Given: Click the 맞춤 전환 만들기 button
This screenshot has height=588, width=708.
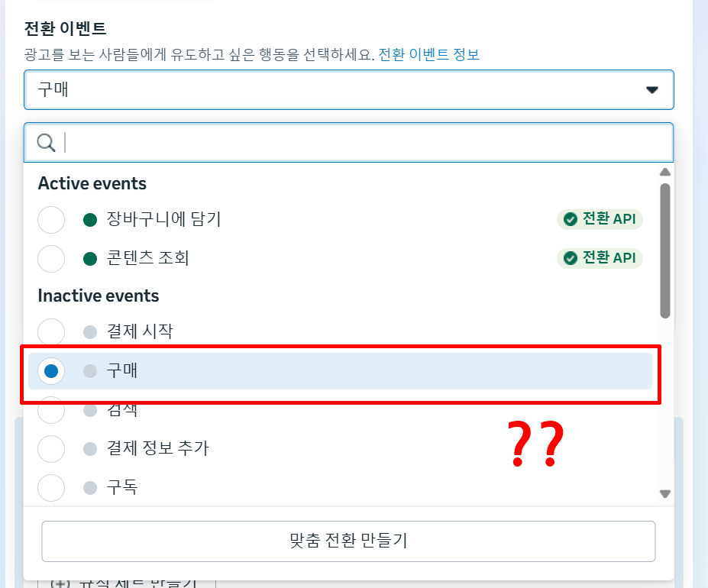Looking at the screenshot, I should pyautogui.click(x=348, y=541).
